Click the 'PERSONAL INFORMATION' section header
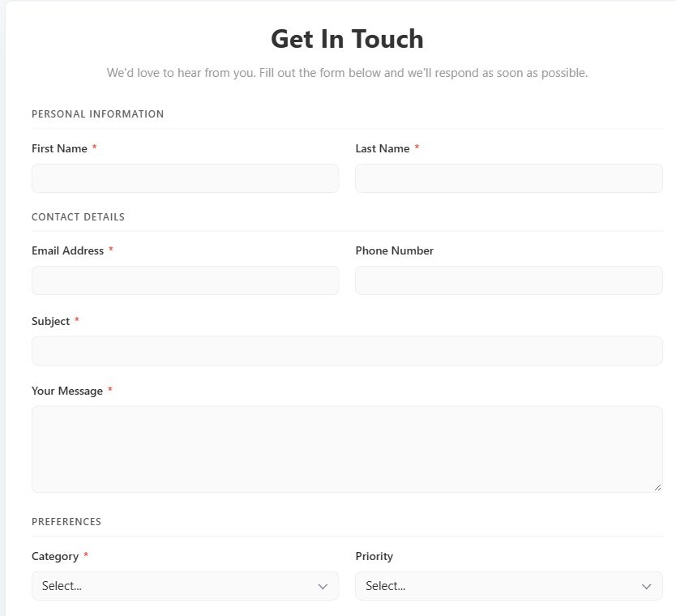 click(x=98, y=113)
